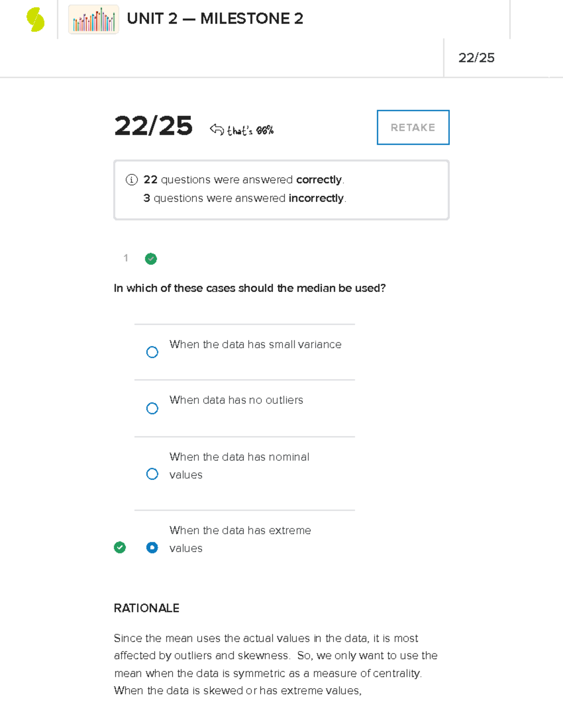Image resolution: width=563 pixels, height=728 pixels.
Task: Select 'When data has no outliers'
Action: (152, 408)
